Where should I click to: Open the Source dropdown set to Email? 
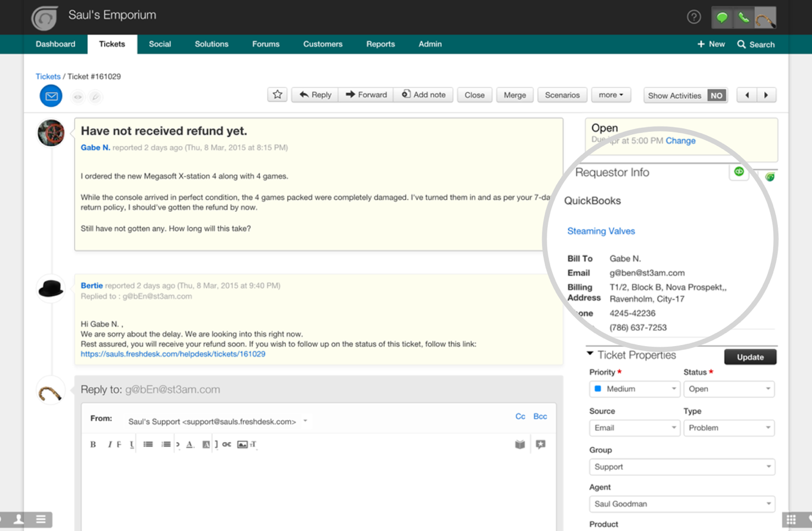[x=635, y=428]
